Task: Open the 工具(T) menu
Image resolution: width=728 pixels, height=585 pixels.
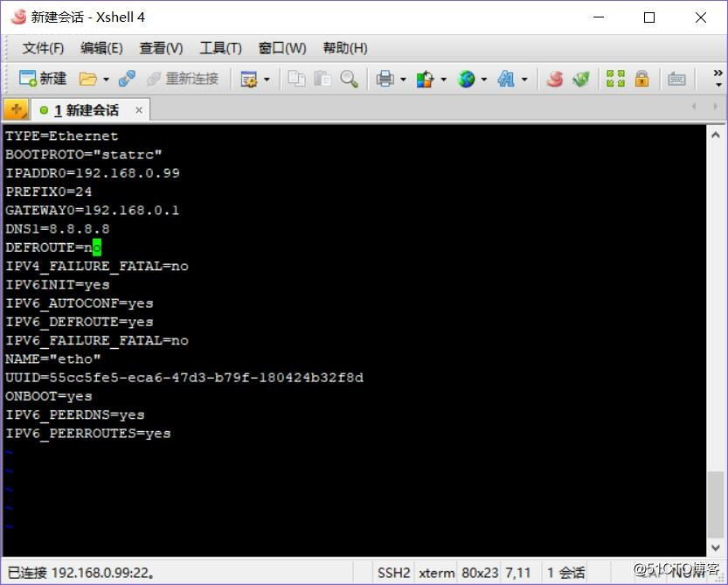Action: (x=220, y=48)
